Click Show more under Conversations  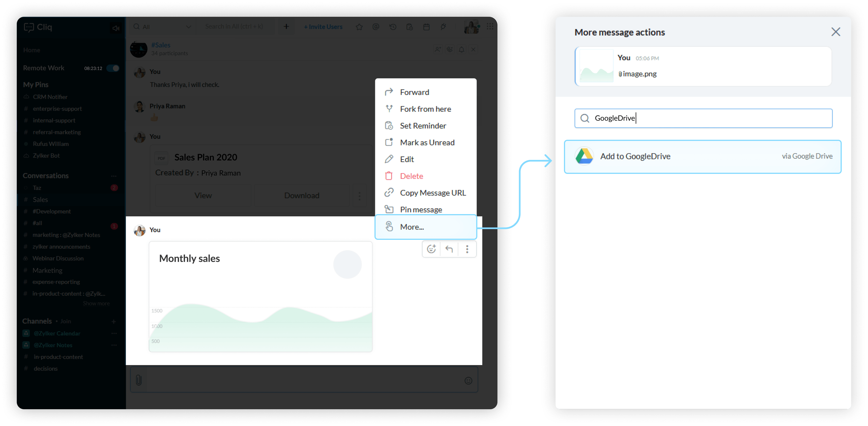click(96, 303)
